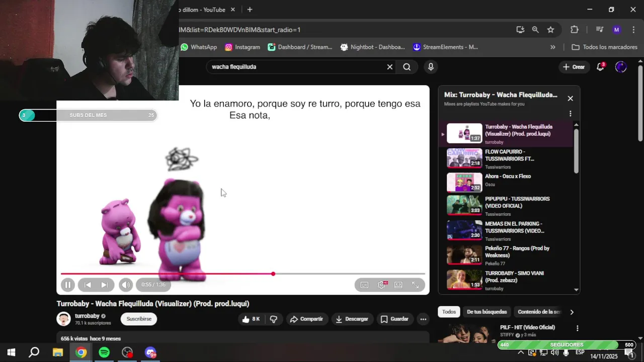Open Mix playlist options menu
Screen dimensions: 644x362
point(570,114)
